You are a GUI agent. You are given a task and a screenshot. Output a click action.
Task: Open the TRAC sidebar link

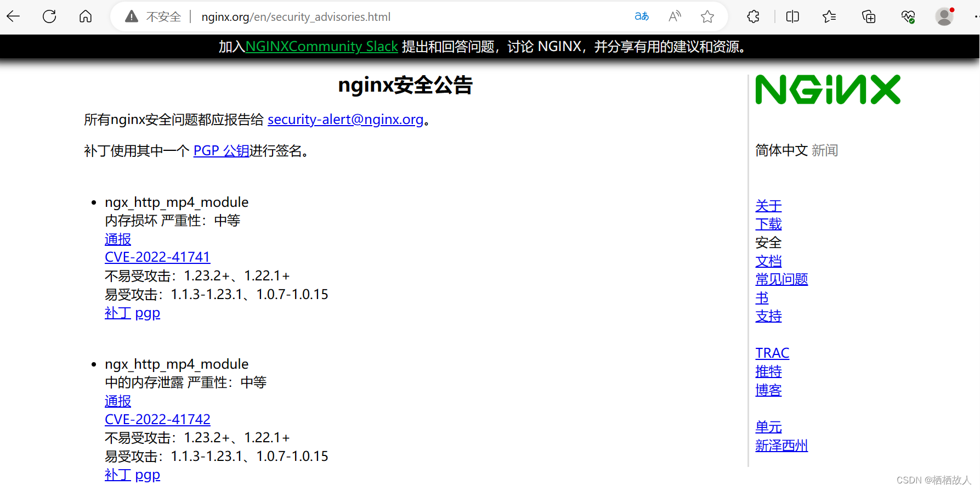772,353
